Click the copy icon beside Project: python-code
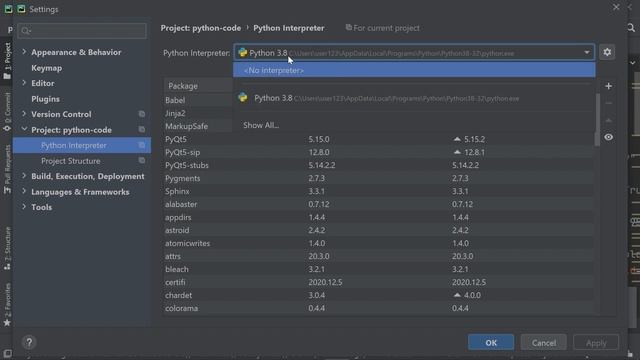Screen dimensions: 640x360 (142, 129)
